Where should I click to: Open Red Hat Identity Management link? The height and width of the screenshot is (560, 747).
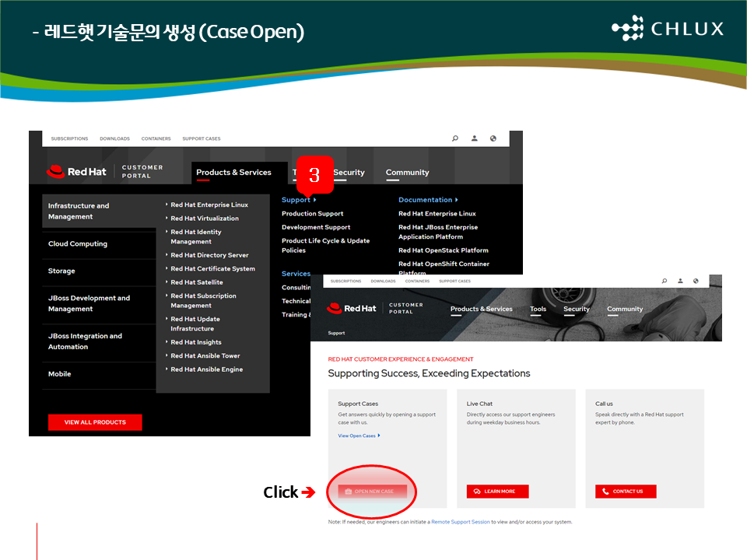coord(196,236)
